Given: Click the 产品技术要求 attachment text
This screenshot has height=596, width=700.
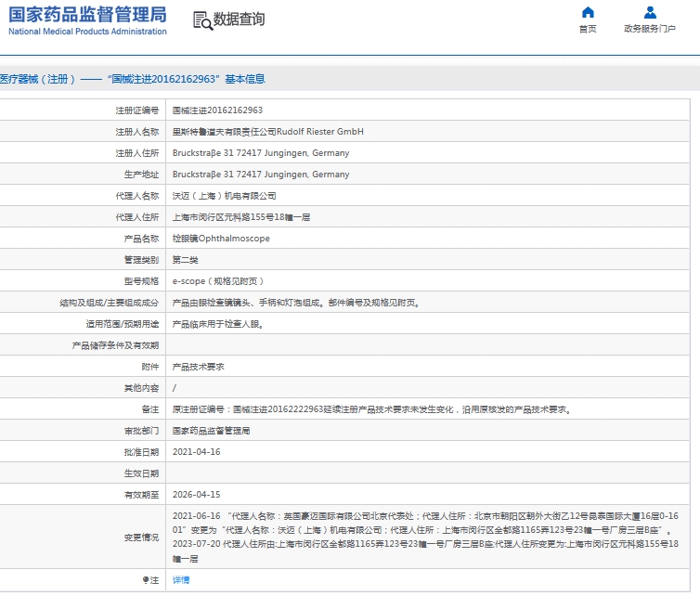Looking at the screenshot, I should (x=198, y=367).
